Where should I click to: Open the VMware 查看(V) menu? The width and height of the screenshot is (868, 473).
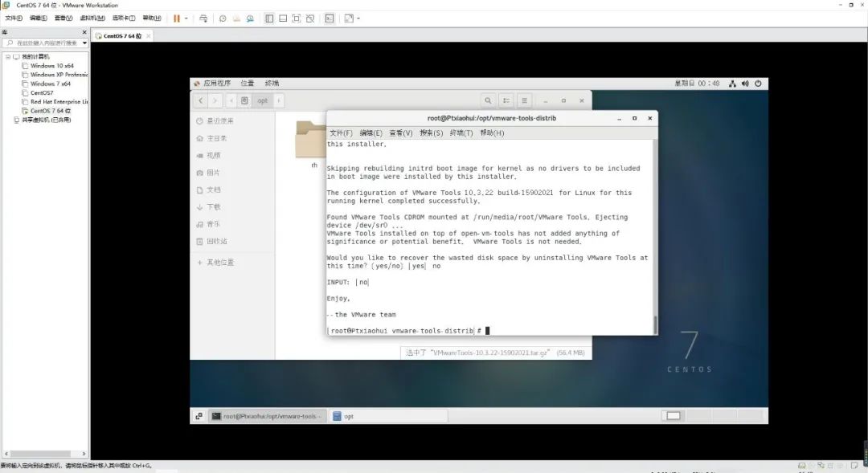coord(63,18)
